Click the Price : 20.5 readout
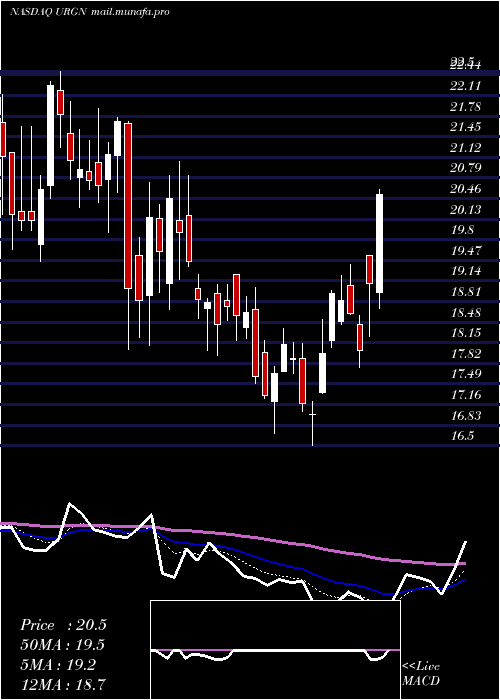This screenshot has height=700, width=500. coord(63,625)
